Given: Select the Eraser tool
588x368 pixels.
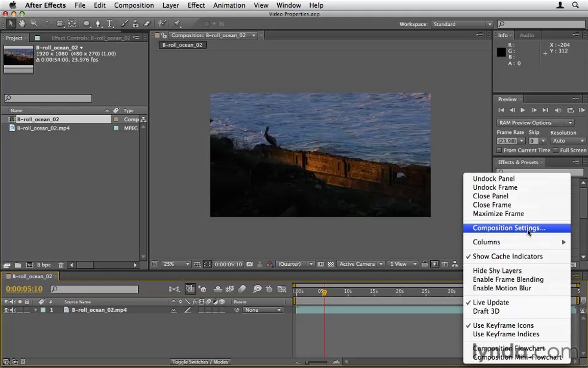Looking at the screenshot, I should pos(147,24).
